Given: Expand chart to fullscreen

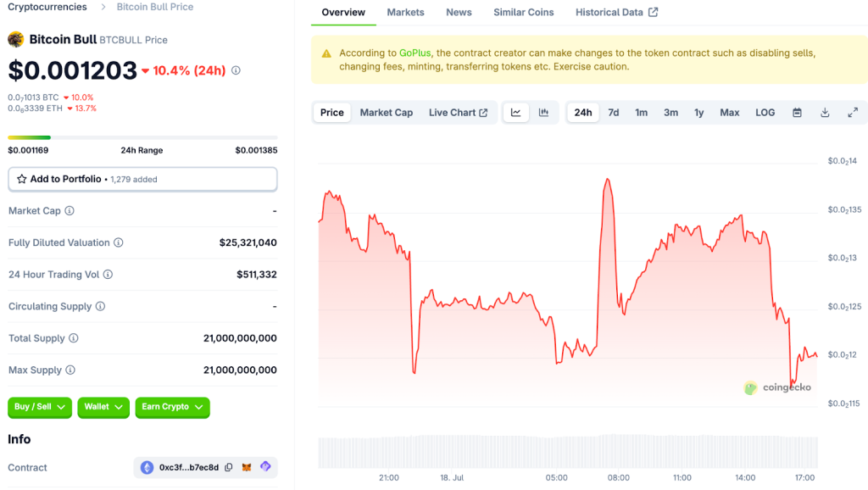Looking at the screenshot, I should point(853,113).
